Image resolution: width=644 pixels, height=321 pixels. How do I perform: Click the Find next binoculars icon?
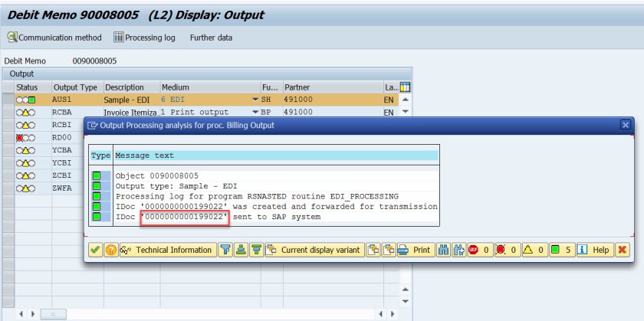[x=458, y=250]
